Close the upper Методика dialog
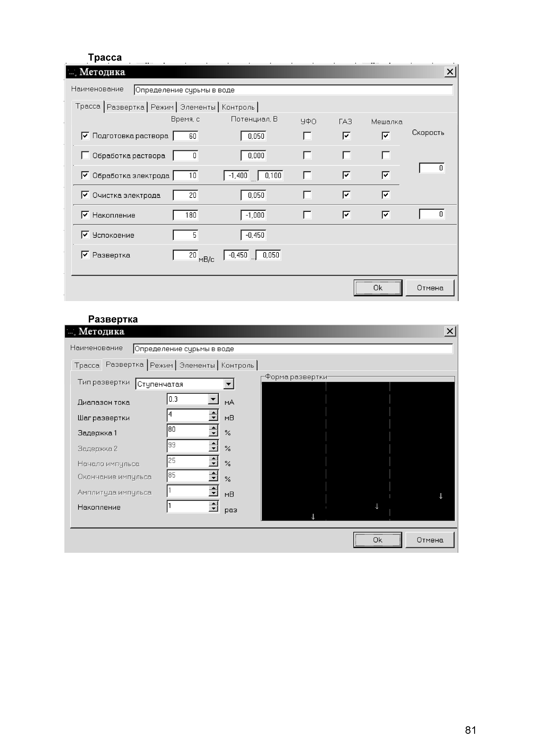Viewport: 534px width, 756px height. (x=450, y=72)
